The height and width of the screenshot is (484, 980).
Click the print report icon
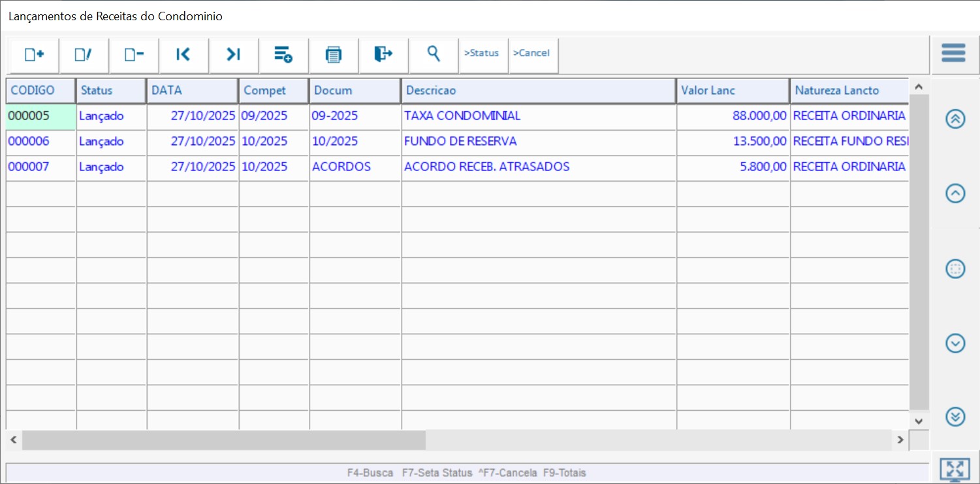pos(334,55)
